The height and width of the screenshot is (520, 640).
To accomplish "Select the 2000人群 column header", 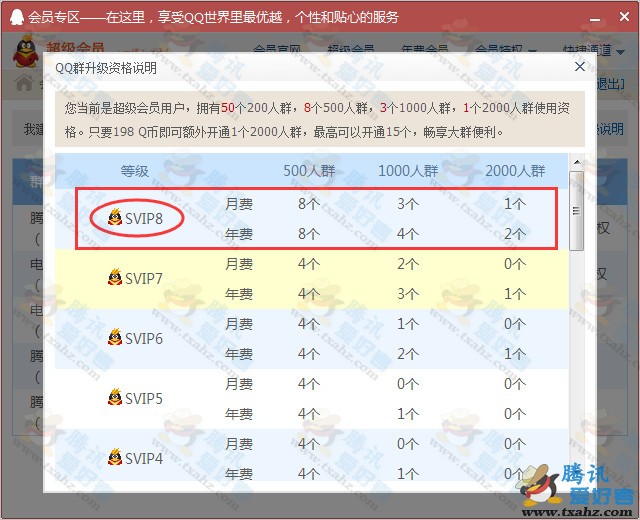I will (515, 171).
